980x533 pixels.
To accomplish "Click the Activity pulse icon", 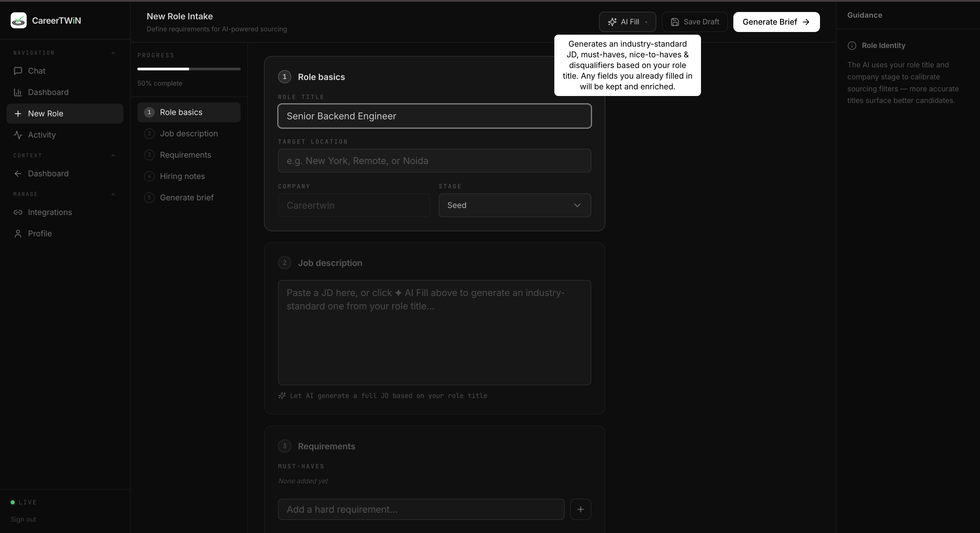I will (x=18, y=135).
